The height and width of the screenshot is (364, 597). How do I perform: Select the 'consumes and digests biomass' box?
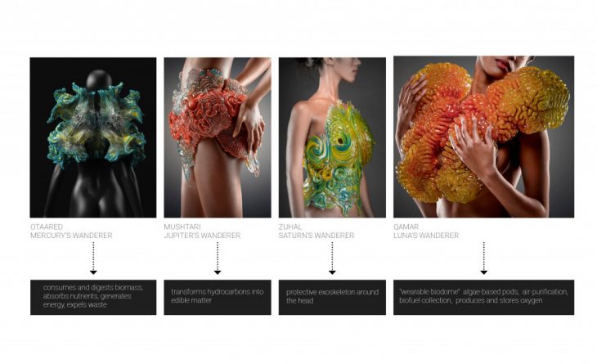click(93, 298)
